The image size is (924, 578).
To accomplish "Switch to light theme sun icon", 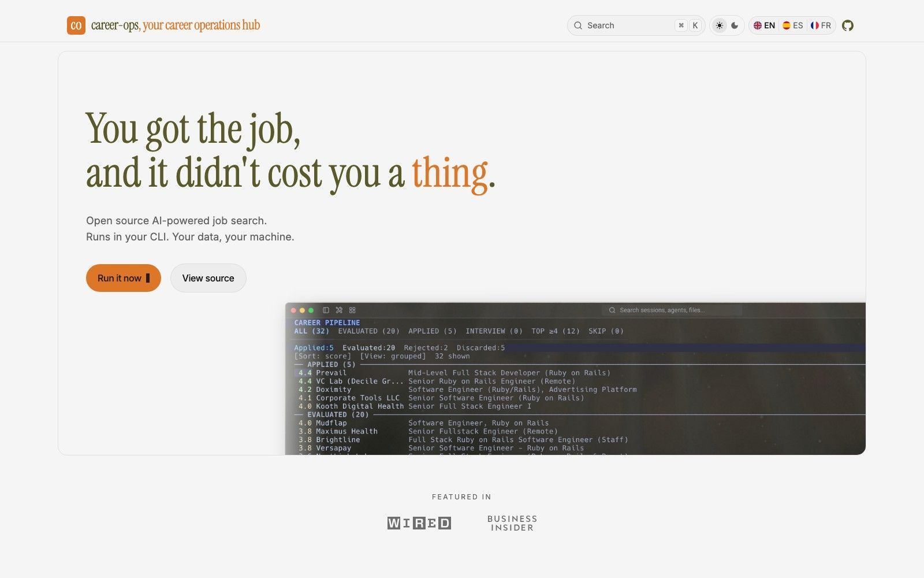I will pyautogui.click(x=719, y=25).
